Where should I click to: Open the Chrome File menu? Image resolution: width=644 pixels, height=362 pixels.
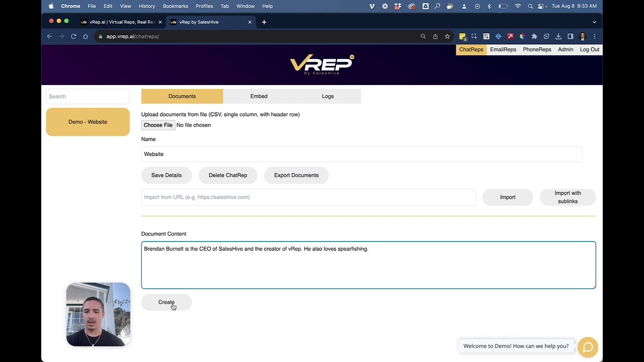coord(92,6)
